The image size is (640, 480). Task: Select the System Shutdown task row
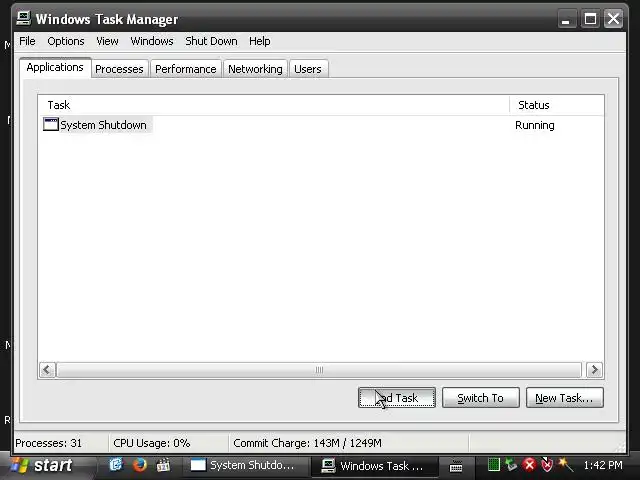coord(321,125)
